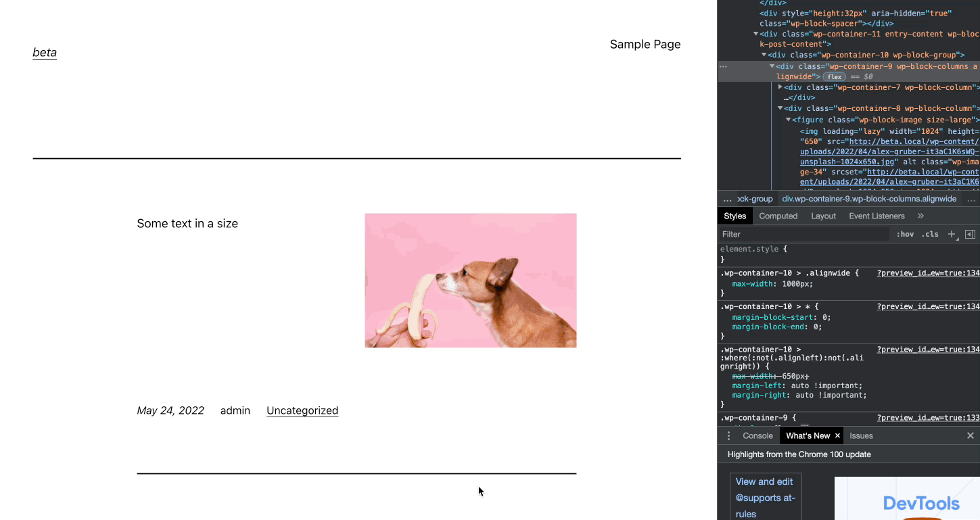
Task: Click the DevTools promo thumbnail
Action: [x=907, y=498]
